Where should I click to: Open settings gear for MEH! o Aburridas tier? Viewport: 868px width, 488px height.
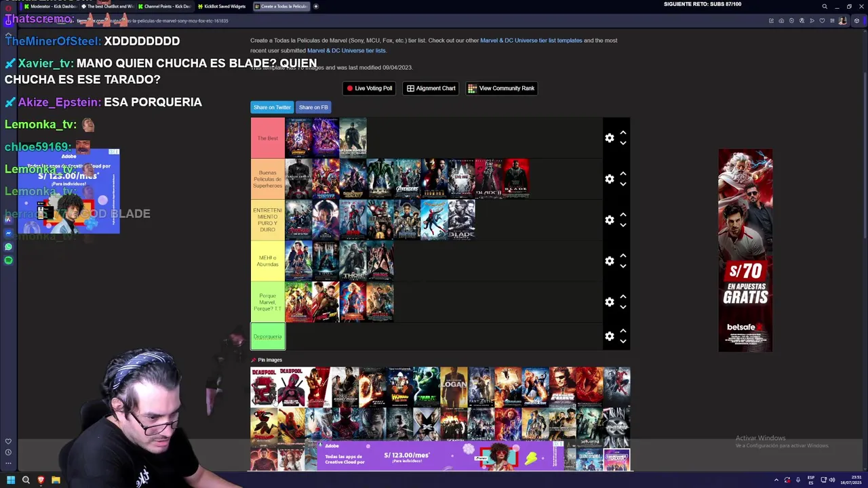[609, 261]
